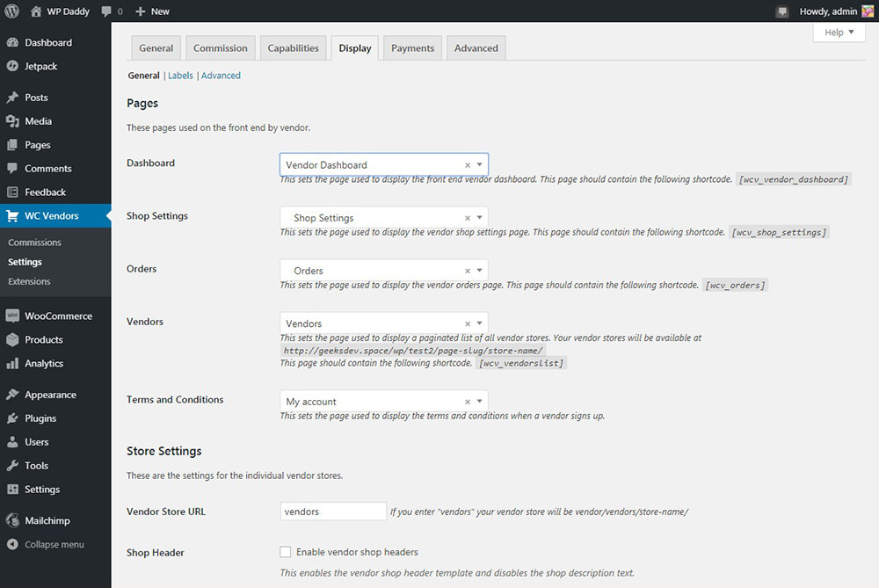The height and width of the screenshot is (588, 879).
Task: Click the WC Vendors cart icon
Action: 12,216
